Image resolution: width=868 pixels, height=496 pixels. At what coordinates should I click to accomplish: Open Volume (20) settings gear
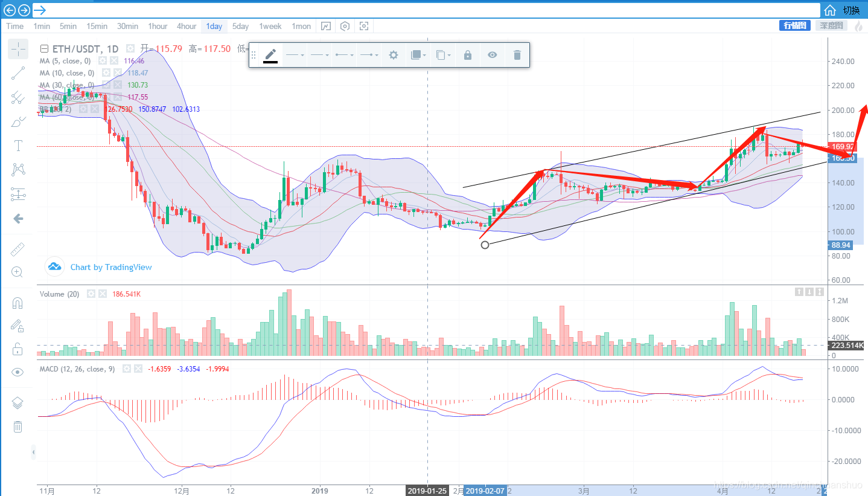(x=91, y=294)
